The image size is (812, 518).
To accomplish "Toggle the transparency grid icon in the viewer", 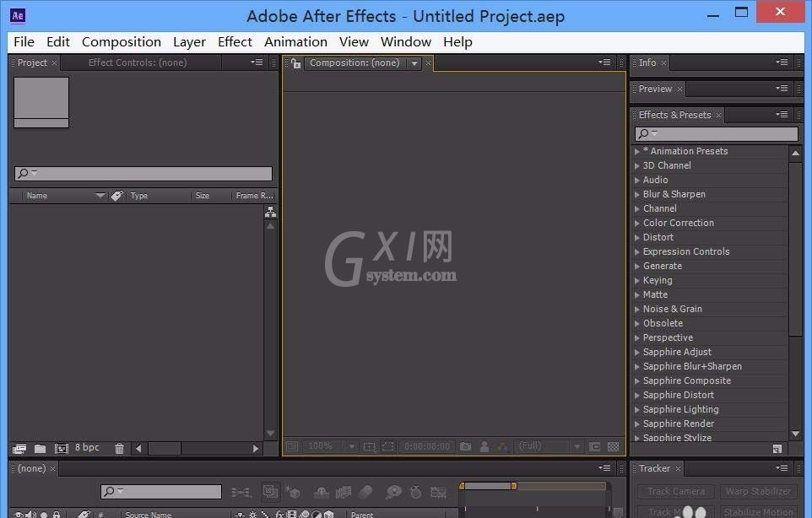I will coord(613,446).
